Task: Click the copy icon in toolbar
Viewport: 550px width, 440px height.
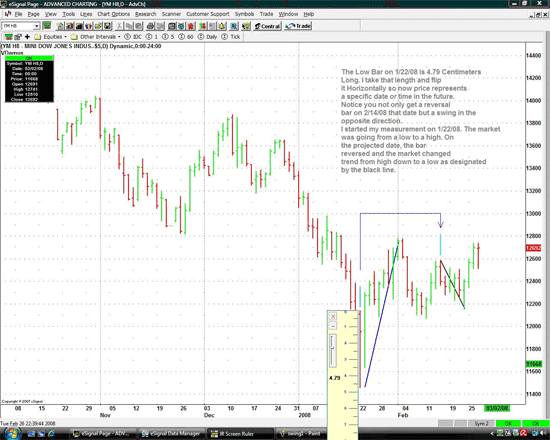Action: click(x=129, y=26)
